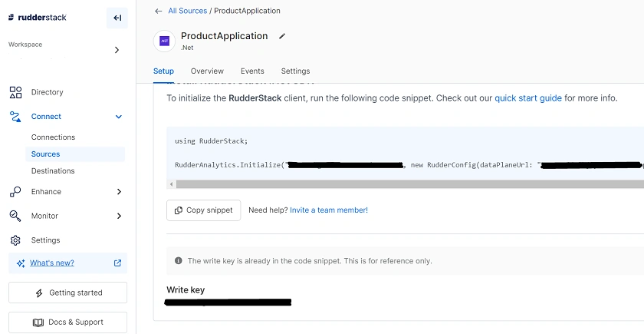Go to Connections page
Screen dimensions: 644x334
click(x=53, y=137)
